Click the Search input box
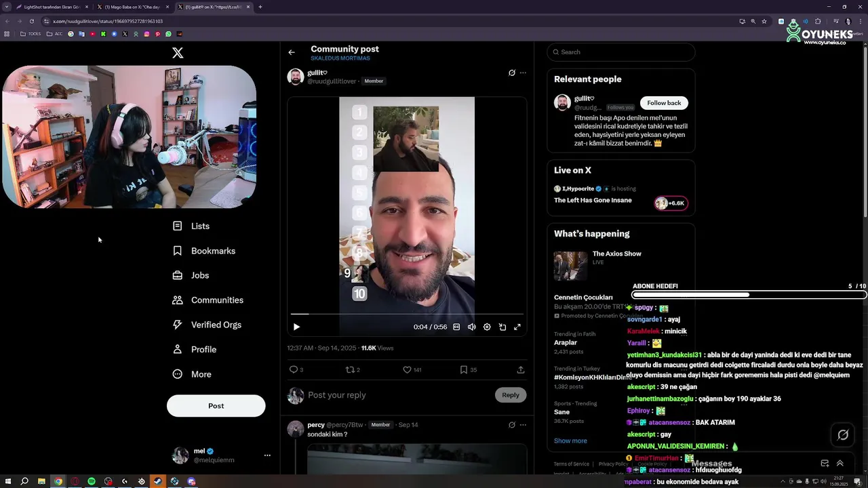Image resolution: width=868 pixels, height=488 pixels. click(621, 52)
